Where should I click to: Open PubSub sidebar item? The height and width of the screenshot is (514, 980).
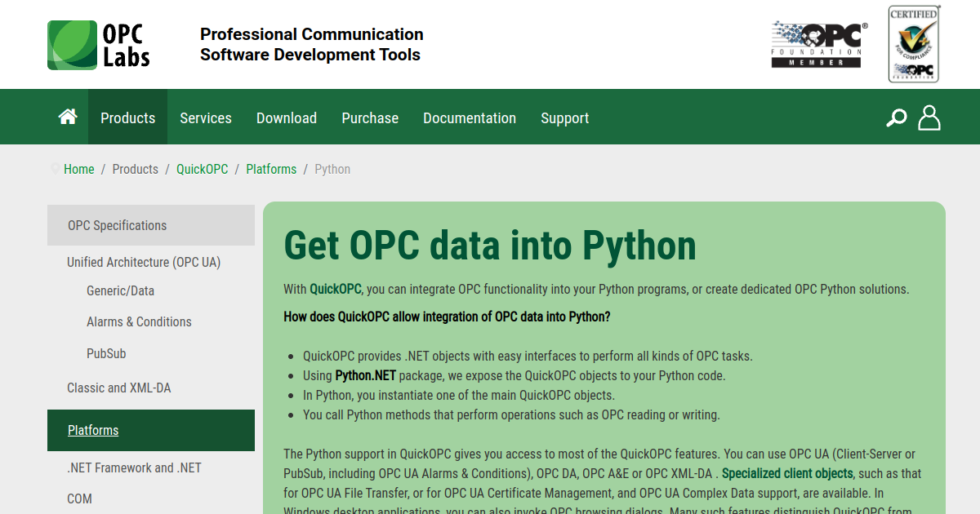pos(106,353)
